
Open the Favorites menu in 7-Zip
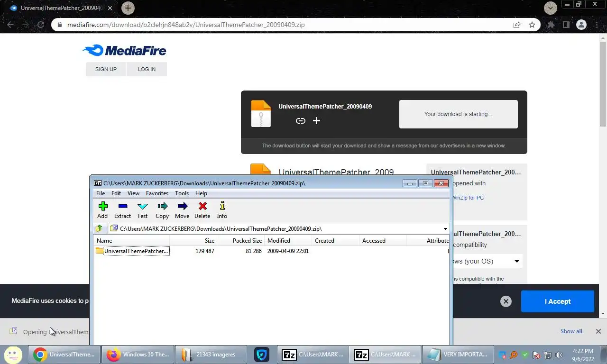coord(157,193)
